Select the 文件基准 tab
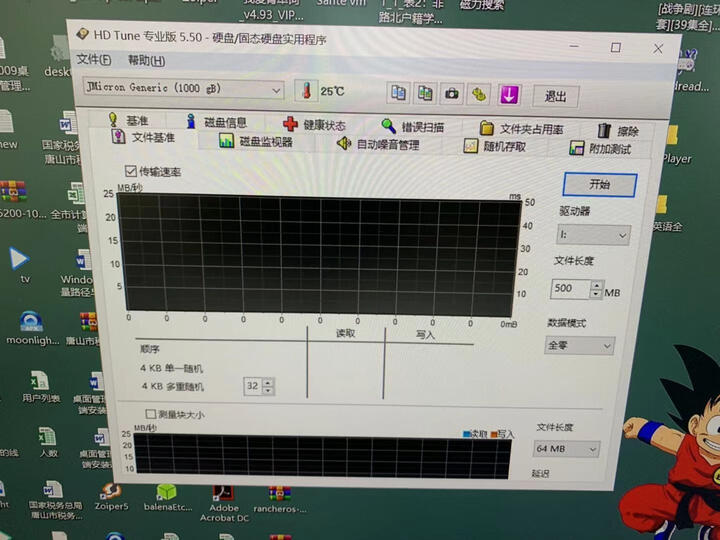The image size is (720, 540). pos(144,137)
